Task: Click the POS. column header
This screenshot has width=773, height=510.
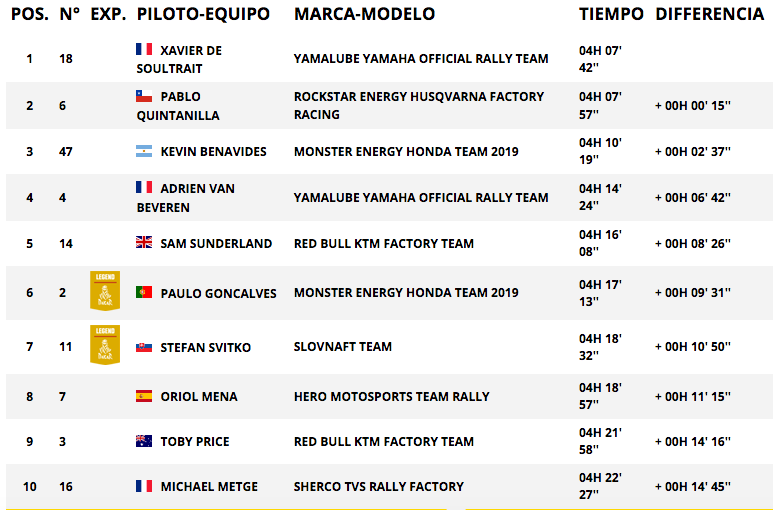Action: (x=30, y=14)
